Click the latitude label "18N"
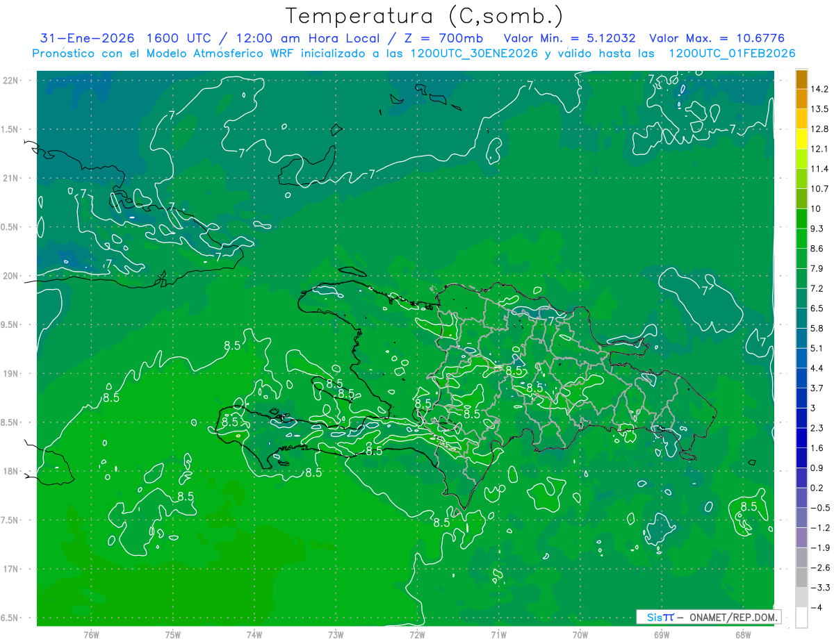 coord(12,472)
